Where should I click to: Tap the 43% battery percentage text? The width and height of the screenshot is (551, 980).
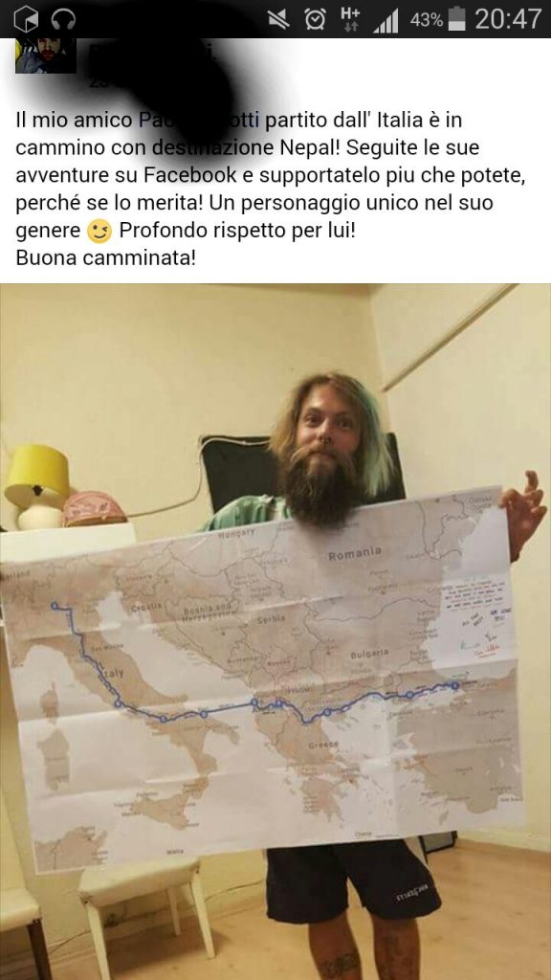pos(426,20)
